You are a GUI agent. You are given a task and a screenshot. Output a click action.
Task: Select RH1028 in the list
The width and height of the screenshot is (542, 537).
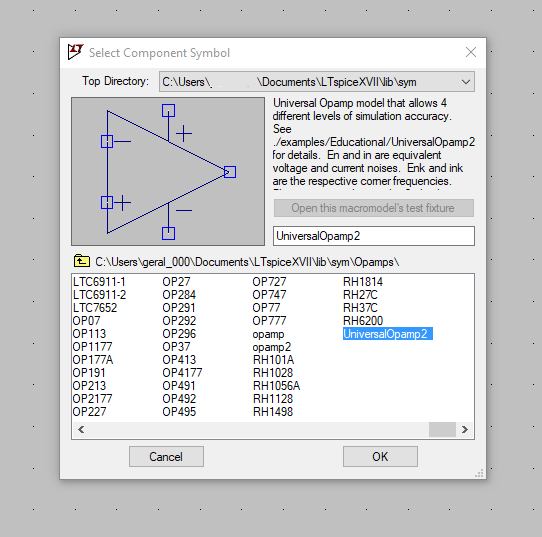click(x=273, y=373)
